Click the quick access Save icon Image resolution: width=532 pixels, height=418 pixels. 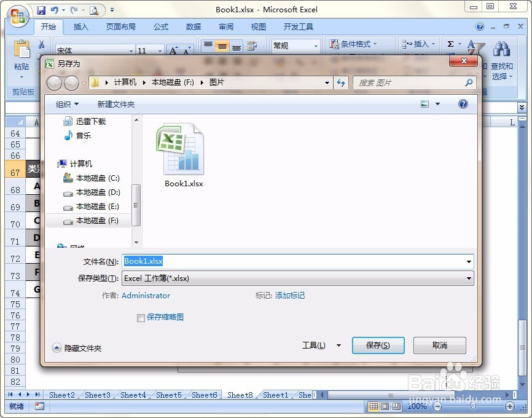pos(41,10)
